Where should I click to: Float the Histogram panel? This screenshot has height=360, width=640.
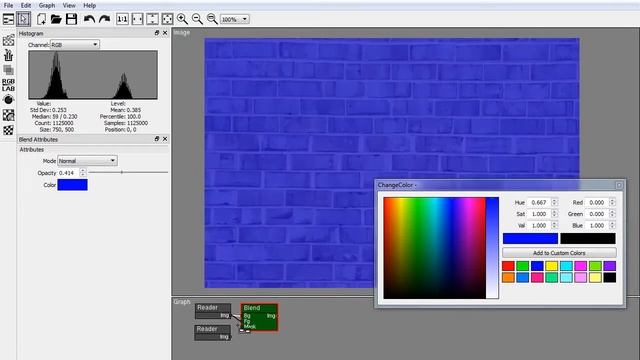157,33
